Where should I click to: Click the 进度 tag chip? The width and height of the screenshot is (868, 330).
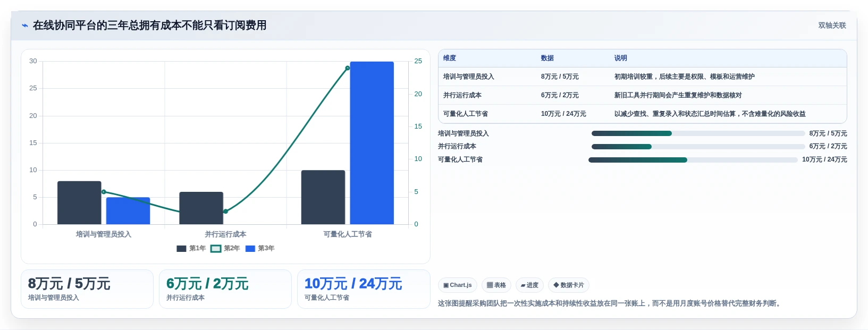529,285
